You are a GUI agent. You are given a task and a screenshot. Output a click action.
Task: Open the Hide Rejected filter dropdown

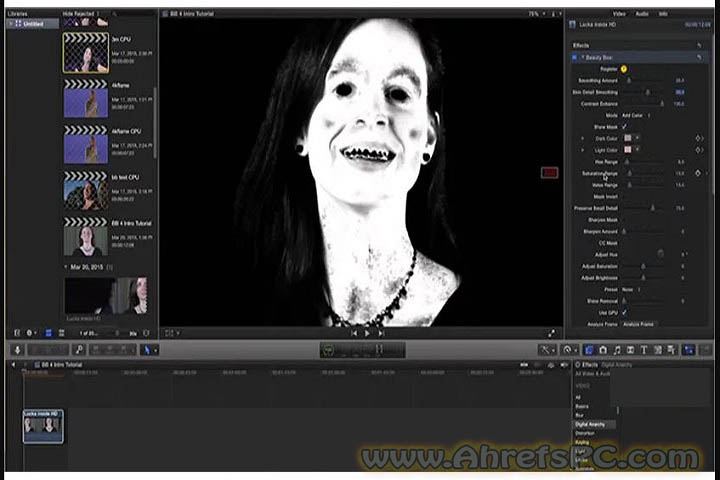[81, 14]
